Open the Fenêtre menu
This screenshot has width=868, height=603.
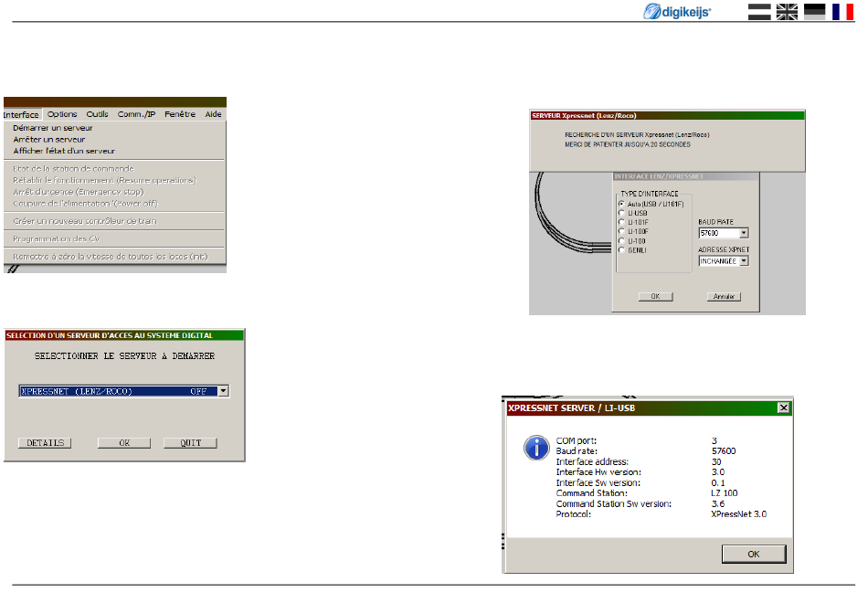[180, 114]
